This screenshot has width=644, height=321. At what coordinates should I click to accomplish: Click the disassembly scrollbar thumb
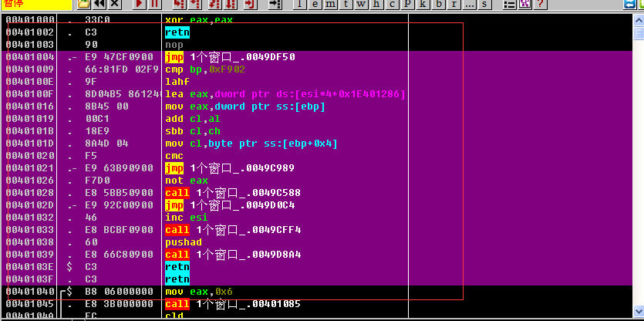639,33
